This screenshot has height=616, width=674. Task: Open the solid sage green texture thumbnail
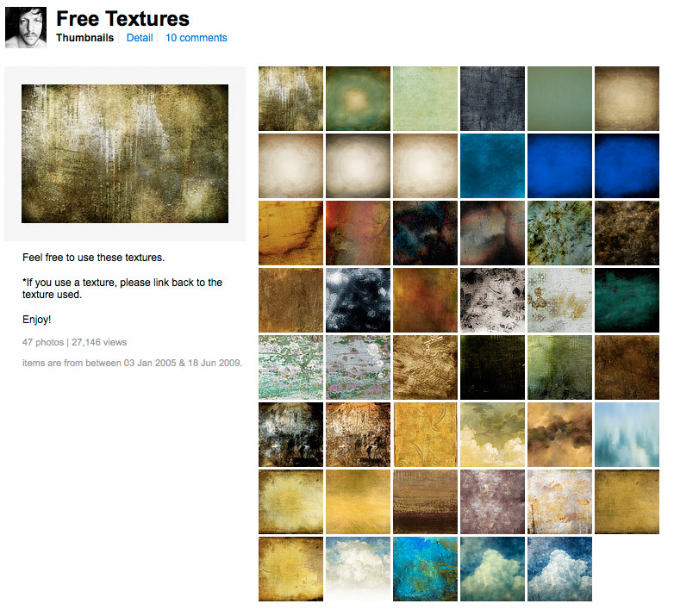click(x=559, y=98)
